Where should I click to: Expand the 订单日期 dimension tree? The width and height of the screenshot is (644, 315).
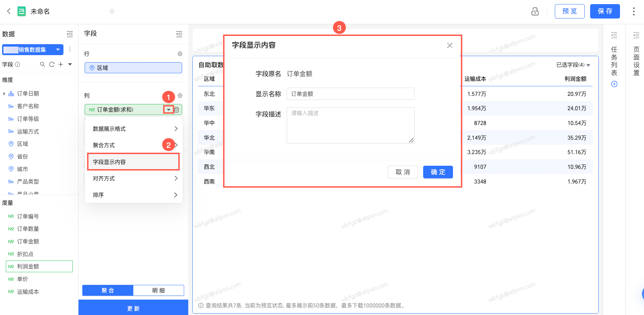click(x=4, y=93)
